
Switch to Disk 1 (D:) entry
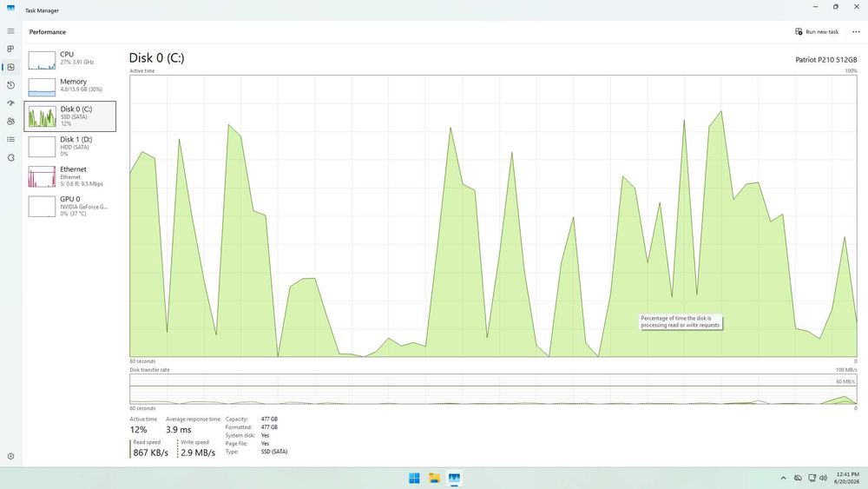69,146
